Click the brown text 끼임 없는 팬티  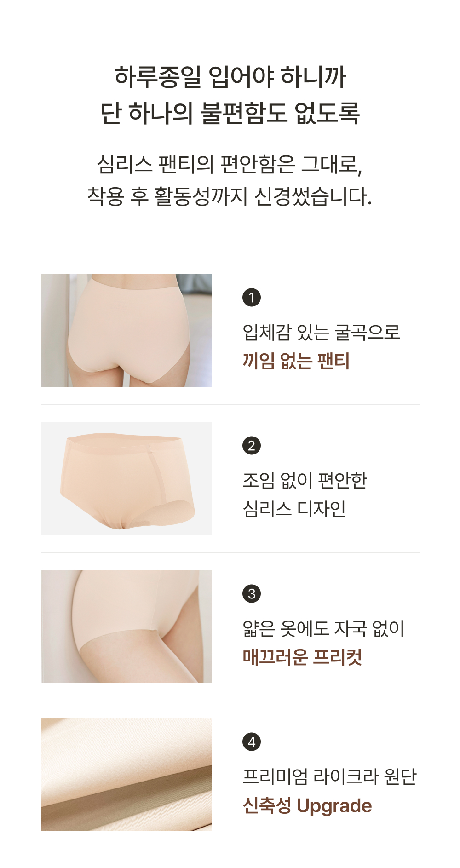[296, 361]
